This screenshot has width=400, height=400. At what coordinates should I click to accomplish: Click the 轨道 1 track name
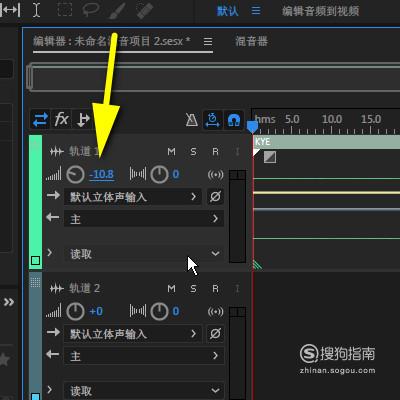84,152
